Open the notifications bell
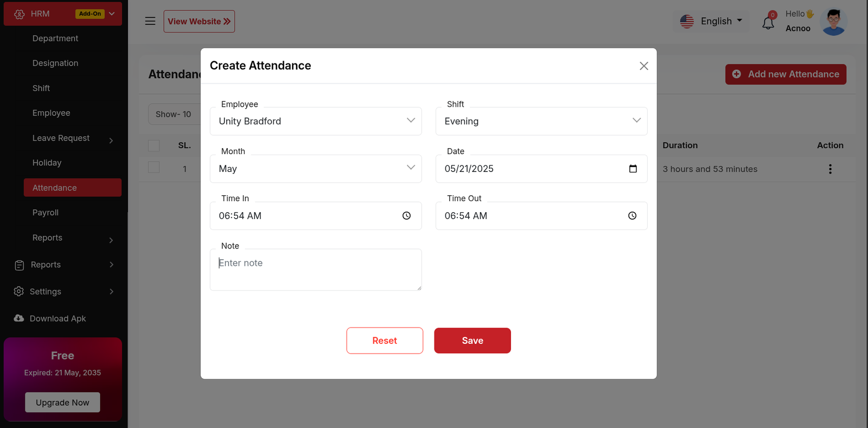 [x=768, y=23]
